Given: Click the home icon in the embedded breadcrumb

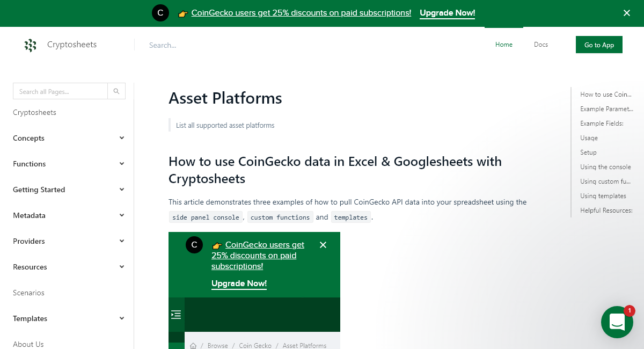Looking at the screenshot, I should [193, 345].
